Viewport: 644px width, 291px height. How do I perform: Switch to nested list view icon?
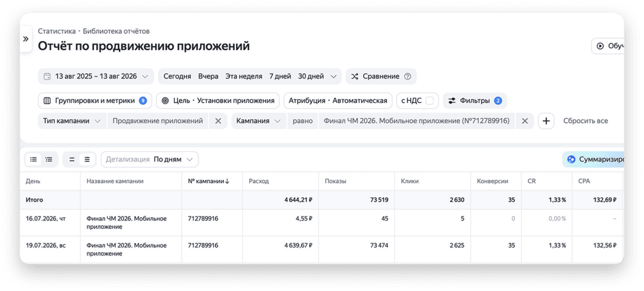(49, 159)
